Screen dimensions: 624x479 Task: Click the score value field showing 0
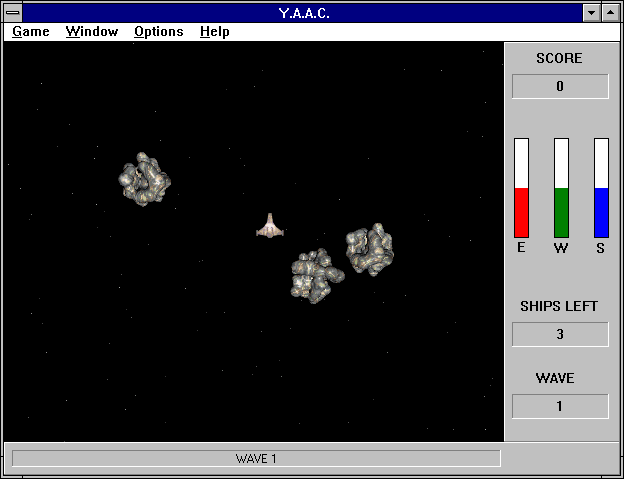coord(560,86)
